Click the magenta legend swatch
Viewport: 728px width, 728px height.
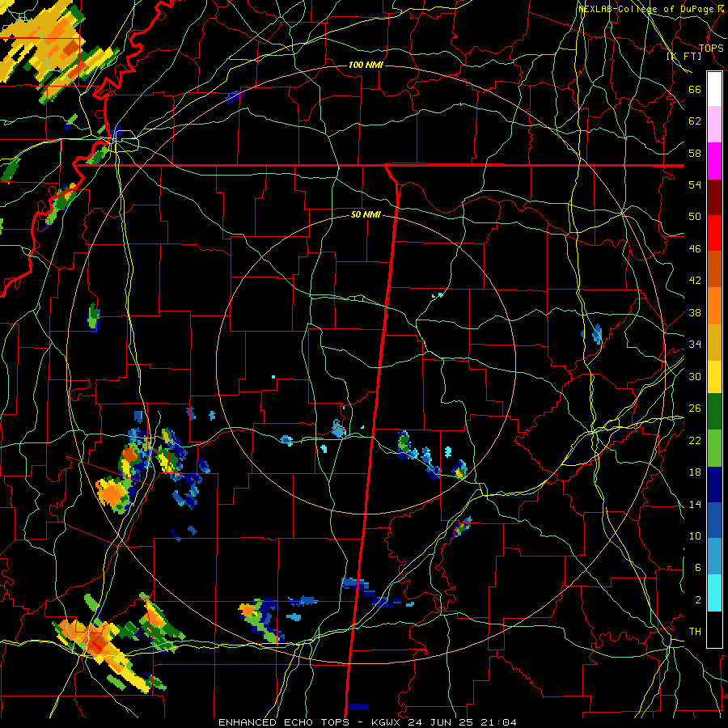click(x=714, y=161)
